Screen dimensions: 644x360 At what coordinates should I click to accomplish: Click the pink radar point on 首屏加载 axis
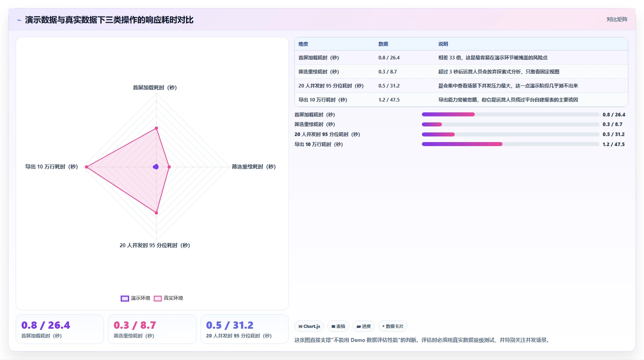click(x=156, y=128)
